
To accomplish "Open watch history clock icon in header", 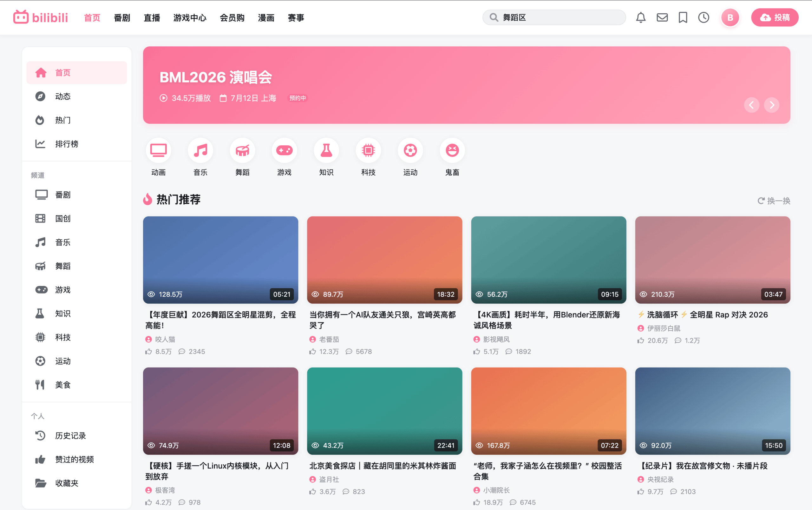I will click(x=704, y=17).
